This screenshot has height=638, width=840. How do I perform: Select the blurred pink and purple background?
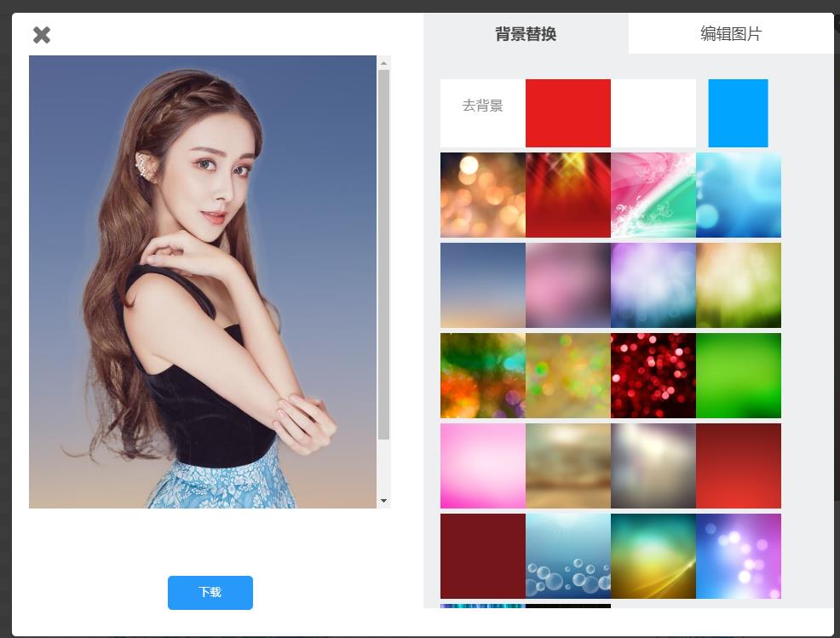(568, 285)
